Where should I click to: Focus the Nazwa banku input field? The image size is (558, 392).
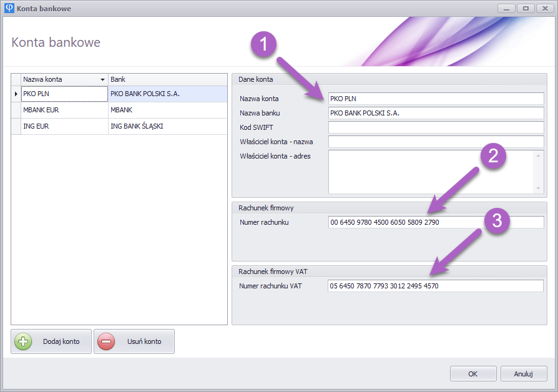pyautogui.click(x=436, y=113)
